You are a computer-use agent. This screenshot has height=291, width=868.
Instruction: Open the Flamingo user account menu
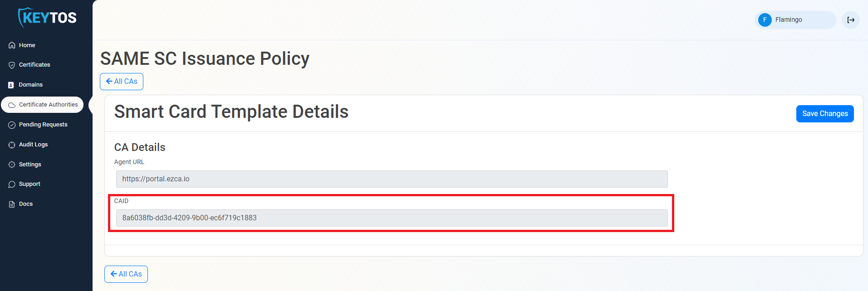point(795,20)
